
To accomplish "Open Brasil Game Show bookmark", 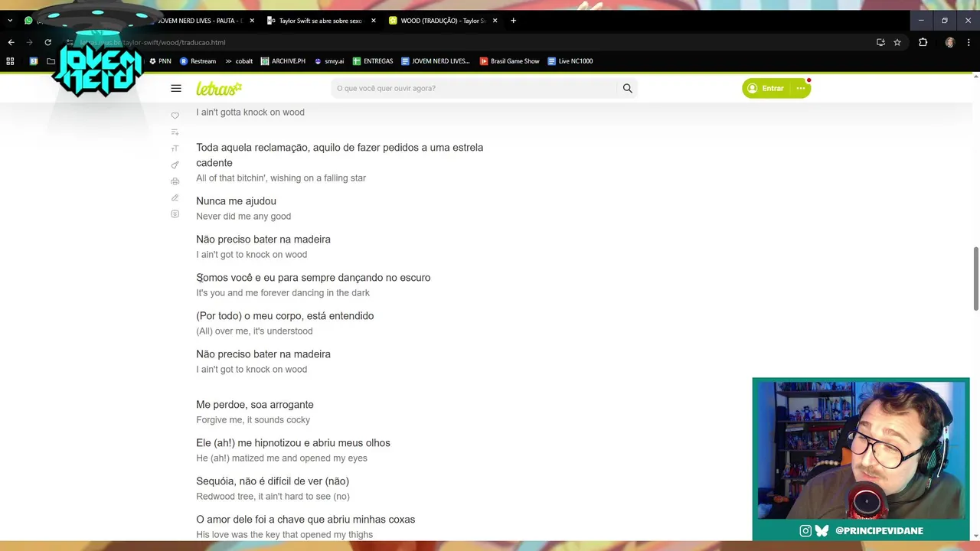I will click(x=510, y=61).
